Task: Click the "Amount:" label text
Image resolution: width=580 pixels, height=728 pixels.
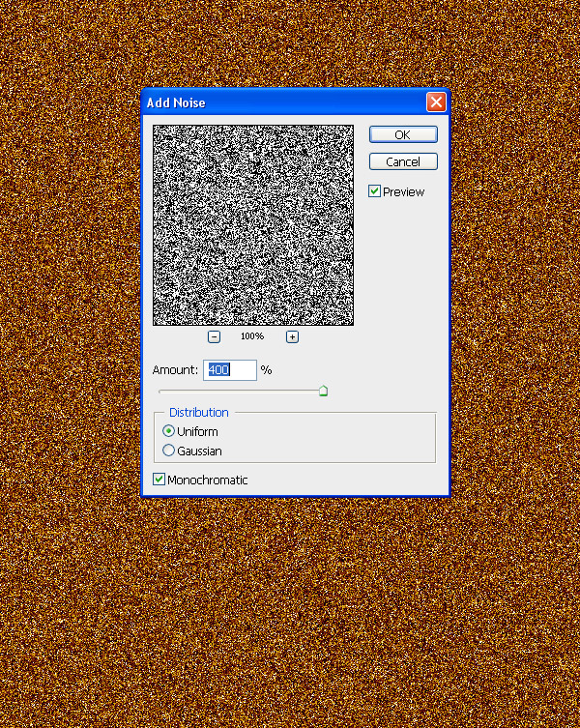Action: coord(175,370)
